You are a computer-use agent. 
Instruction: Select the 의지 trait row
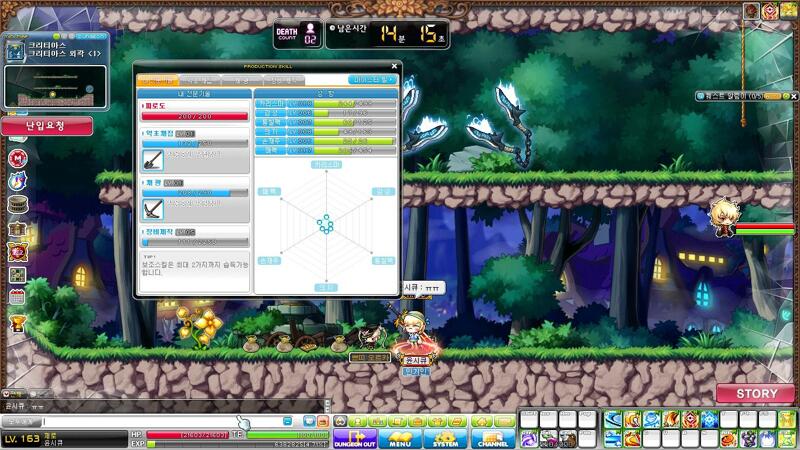pyautogui.click(x=326, y=132)
